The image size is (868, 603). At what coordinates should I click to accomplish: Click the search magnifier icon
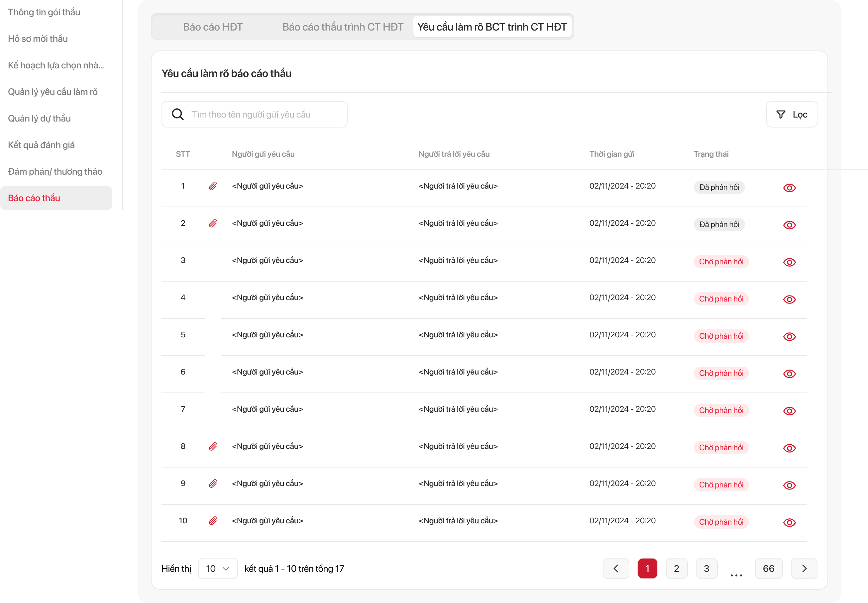tap(178, 114)
